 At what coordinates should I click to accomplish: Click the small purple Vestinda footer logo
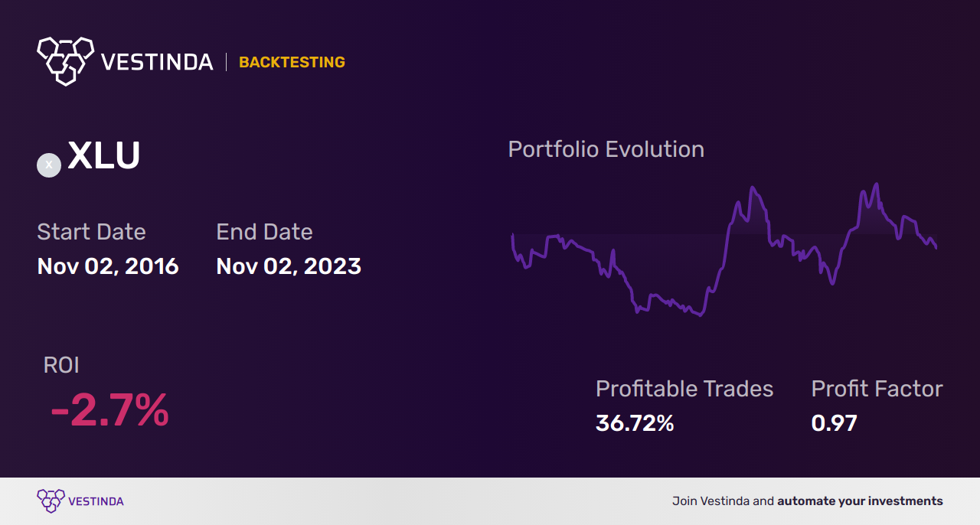(x=51, y=501)
